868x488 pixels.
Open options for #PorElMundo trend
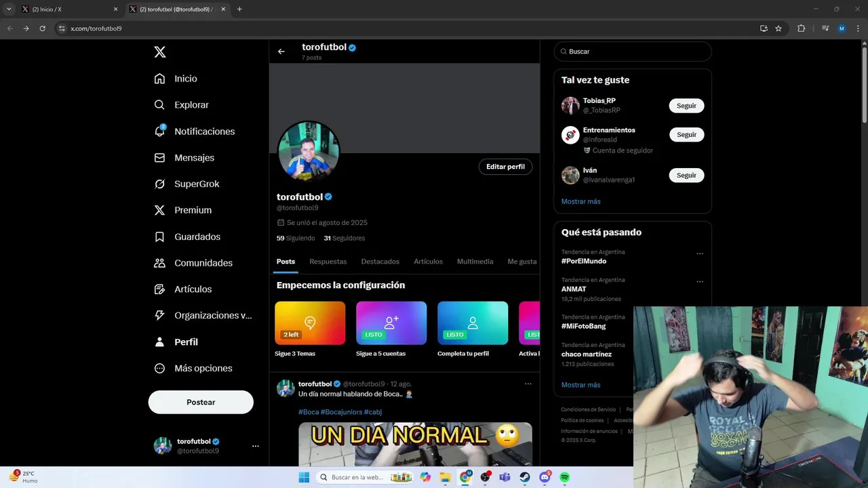[700, 253]
